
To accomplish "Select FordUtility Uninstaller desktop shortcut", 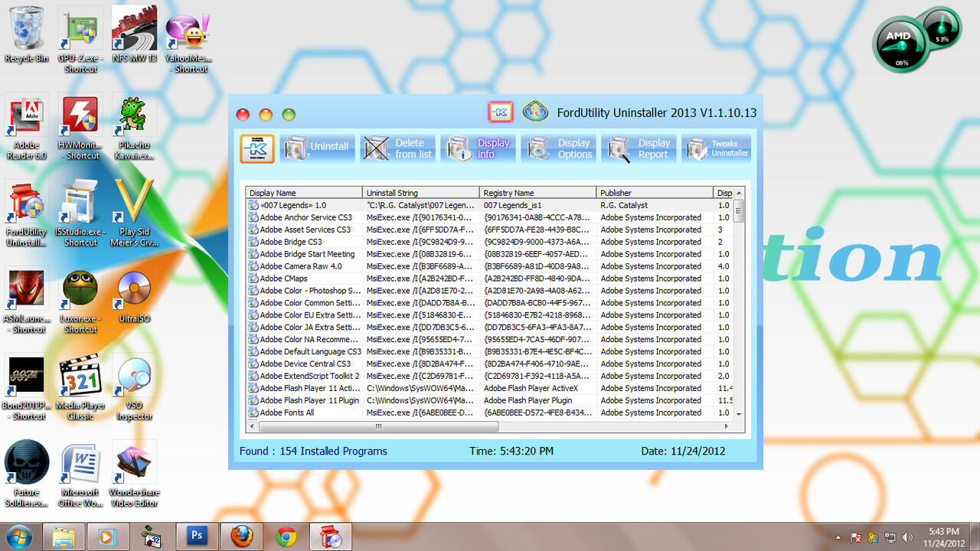I will (27, 214).
